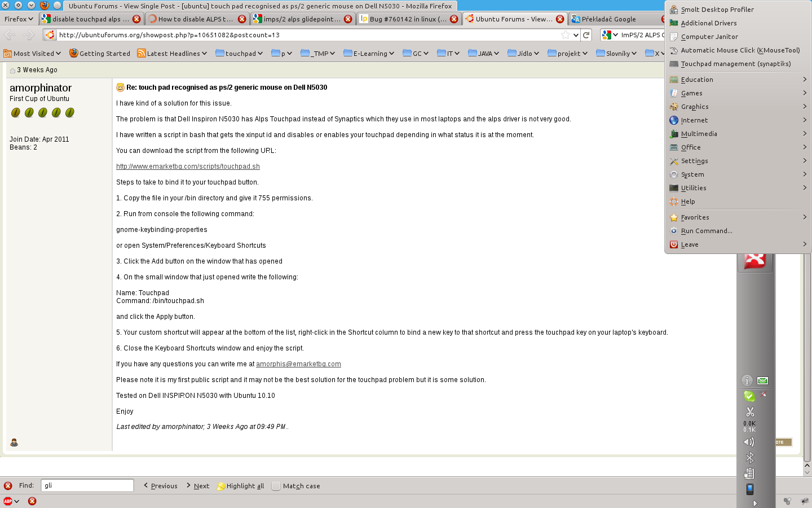Viewport: 812px width, 508px height.
Task: Open the Klipper scissors clipboard icon
Action: point(749,411)
